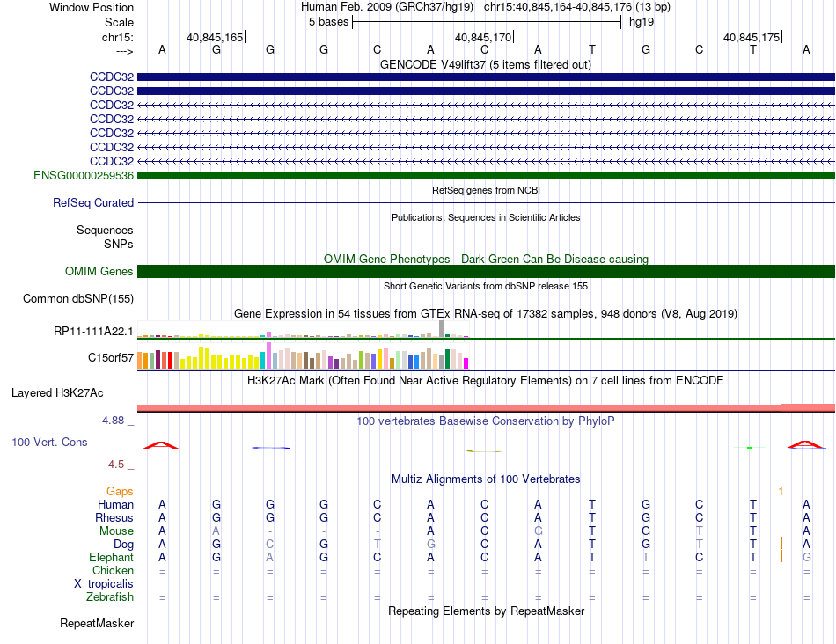Click the RepeatMasker track label

97,623
